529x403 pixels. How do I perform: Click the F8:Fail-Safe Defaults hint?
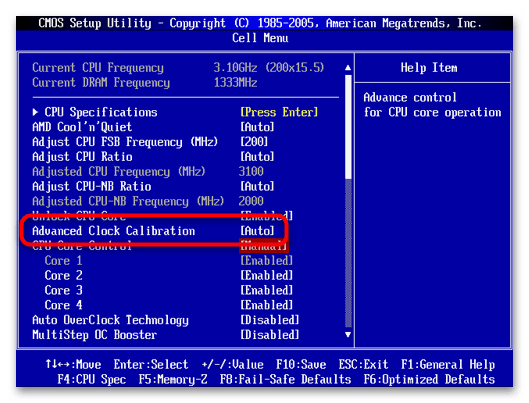click(285, 379)
